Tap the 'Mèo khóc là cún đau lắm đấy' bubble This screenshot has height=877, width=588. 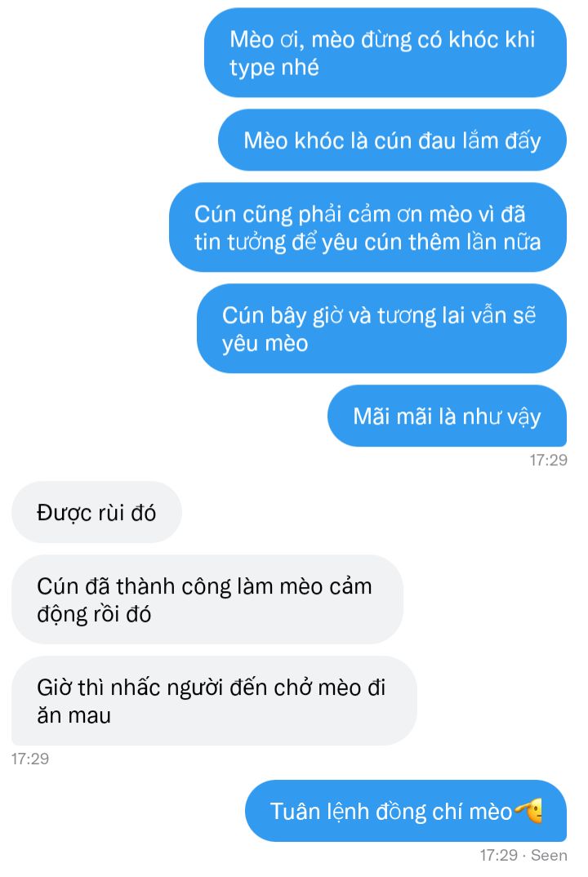click(x=392, y=140)
